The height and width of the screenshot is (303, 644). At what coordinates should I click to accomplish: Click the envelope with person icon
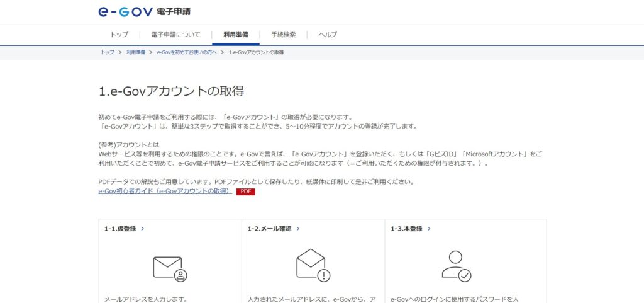pyautogui.click(x=170, y=269)
